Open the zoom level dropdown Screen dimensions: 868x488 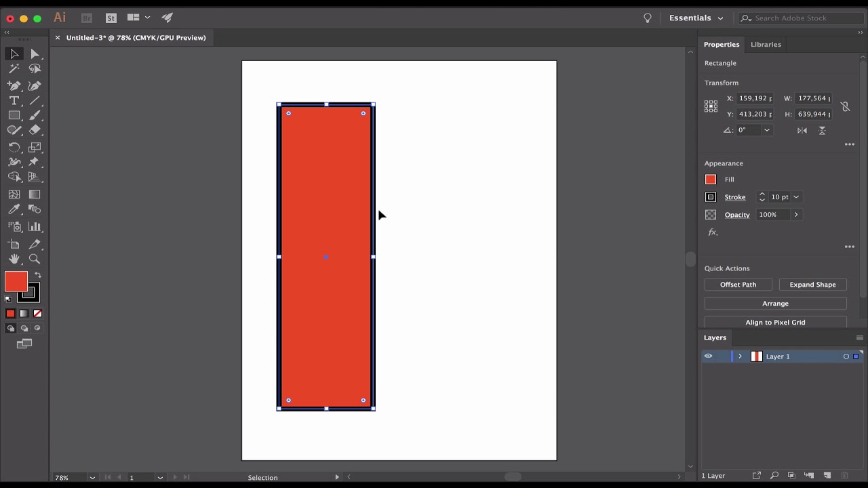tap(92, 478)
